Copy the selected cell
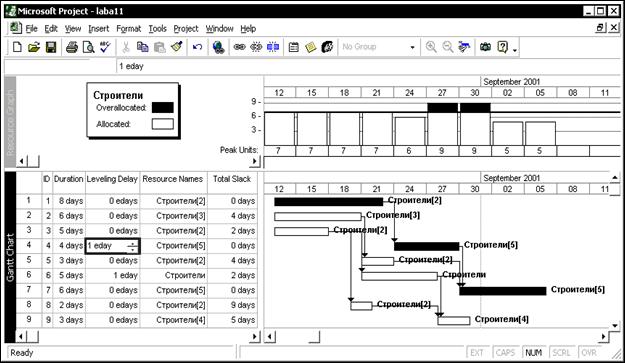625x363 pixels. point(142,47)
